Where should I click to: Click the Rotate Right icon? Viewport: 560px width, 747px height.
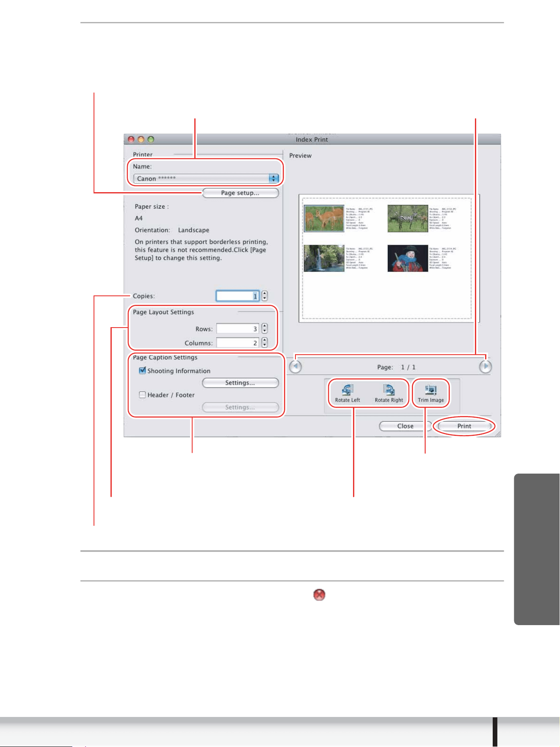click(389, 393)
